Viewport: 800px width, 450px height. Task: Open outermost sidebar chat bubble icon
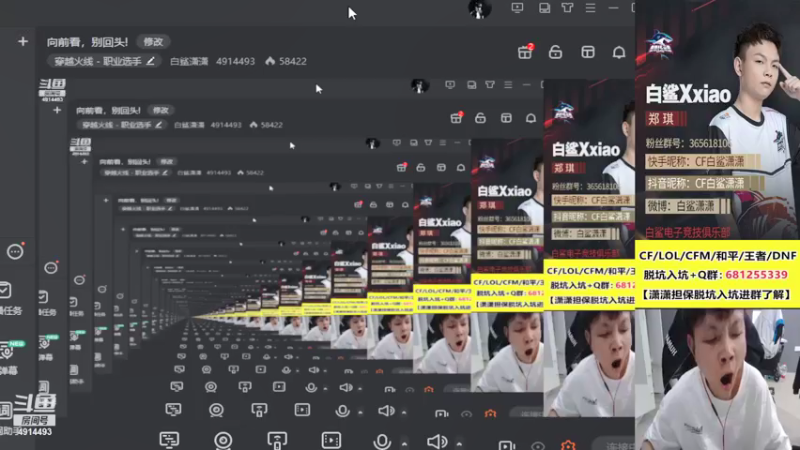click(15, 251)
